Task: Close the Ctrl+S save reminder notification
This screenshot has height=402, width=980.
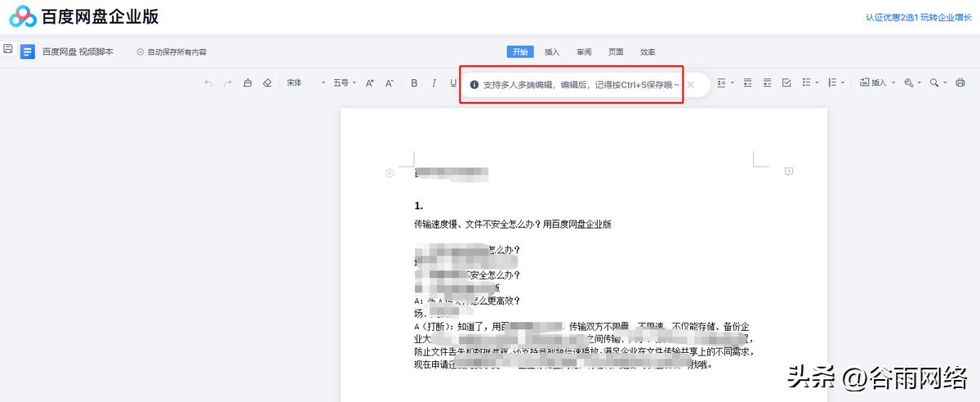Action: point(691,84)
